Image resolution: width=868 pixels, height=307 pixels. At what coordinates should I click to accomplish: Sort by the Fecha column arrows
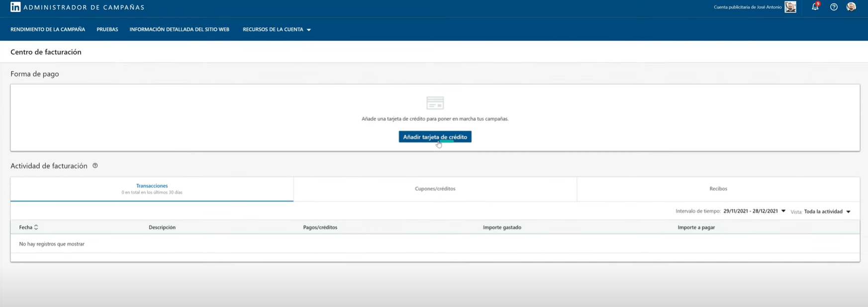(x=36, y=227)
